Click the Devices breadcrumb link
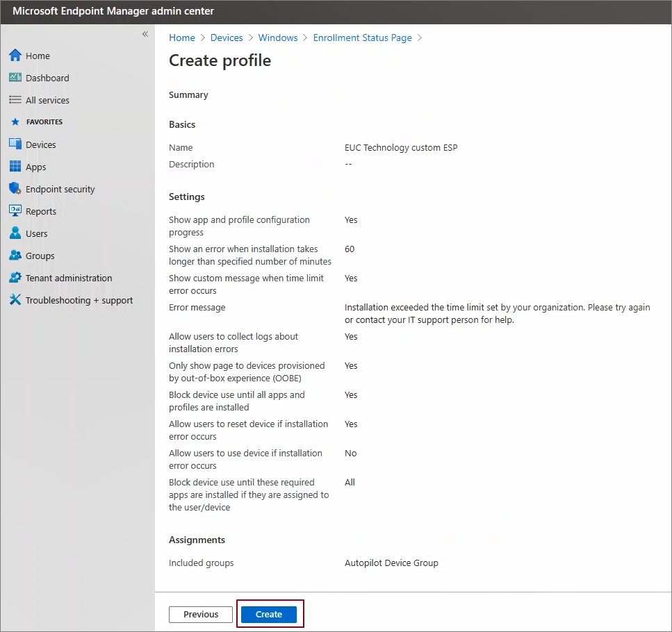 point(227,38)
